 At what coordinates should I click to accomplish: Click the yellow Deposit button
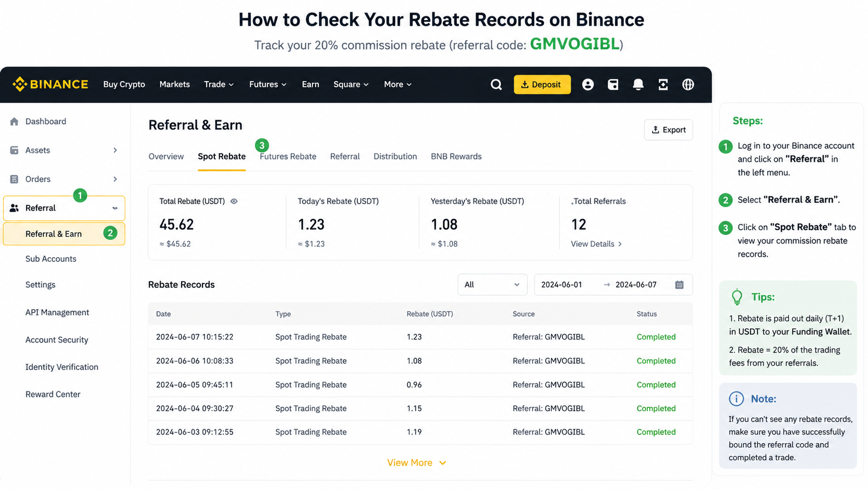click(542, 84)
